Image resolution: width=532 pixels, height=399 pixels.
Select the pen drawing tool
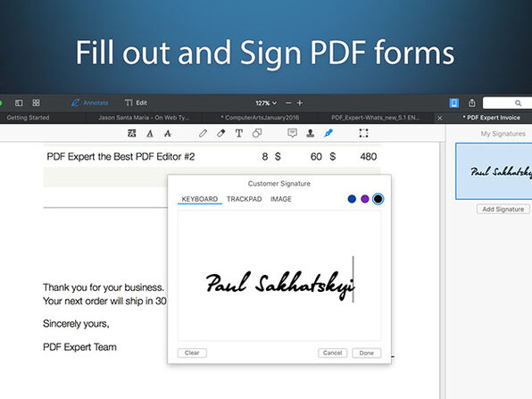click(203, 133)
